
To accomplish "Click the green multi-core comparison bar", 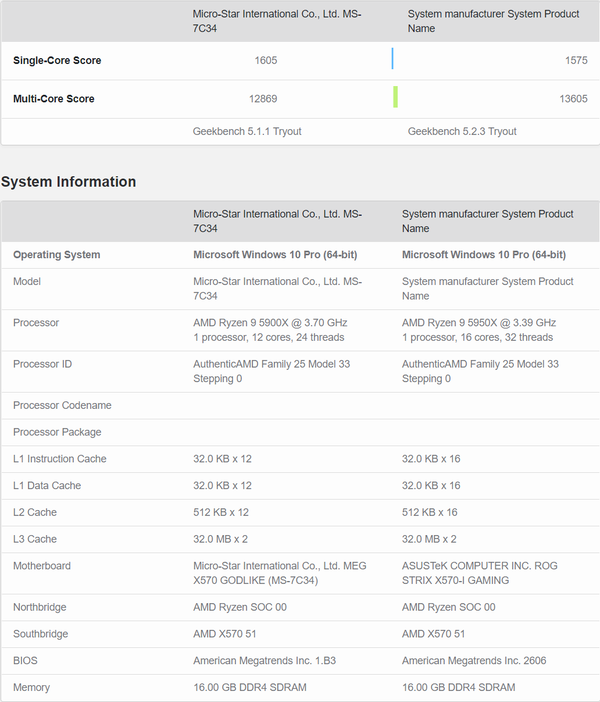I will tap(395, 97).
